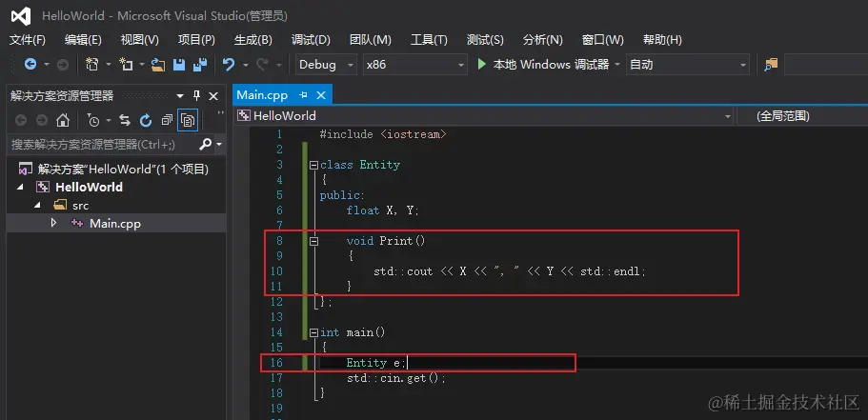Viewport: 868px width, 420px height.
Task: Pin the Main.cpp tab
Action: 303,95
